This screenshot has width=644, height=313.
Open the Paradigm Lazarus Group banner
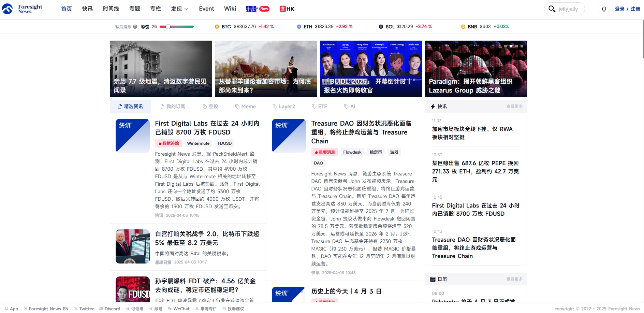tap(476, 69)
